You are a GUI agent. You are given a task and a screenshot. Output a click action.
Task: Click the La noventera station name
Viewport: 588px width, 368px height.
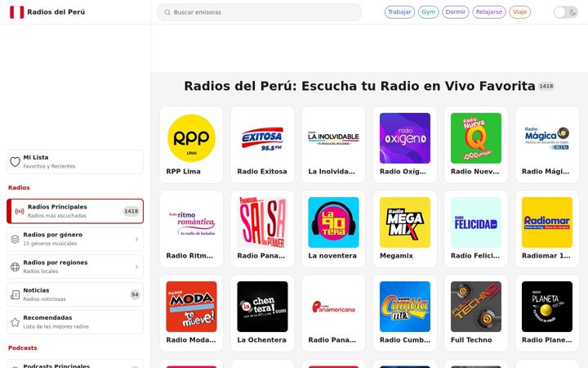coord(332,255)
